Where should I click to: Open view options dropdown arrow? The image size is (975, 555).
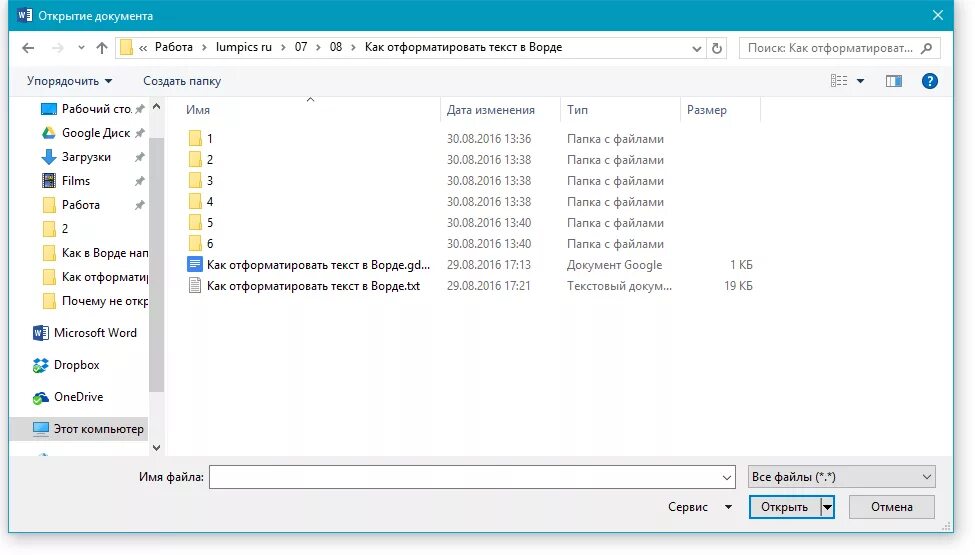coord(861,81)
